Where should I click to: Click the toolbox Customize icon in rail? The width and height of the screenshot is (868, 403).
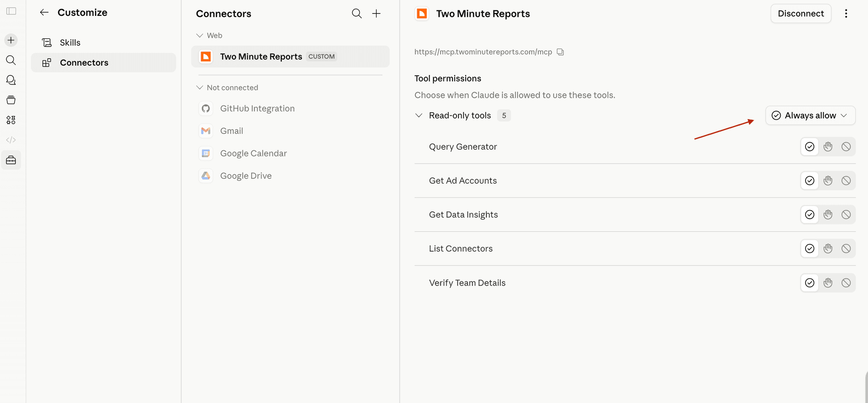pyautogui.click(x=11, y=160)
